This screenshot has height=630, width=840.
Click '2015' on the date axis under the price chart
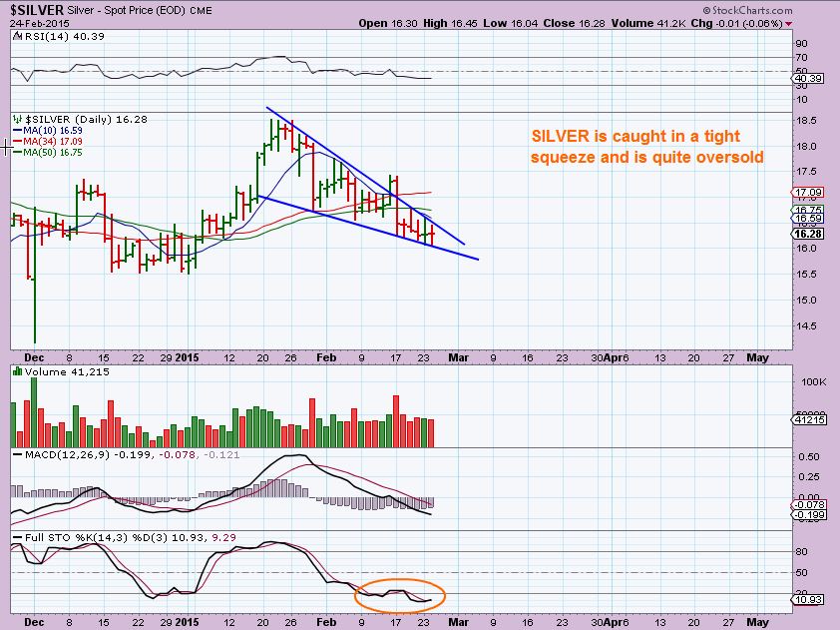(187, 357)
